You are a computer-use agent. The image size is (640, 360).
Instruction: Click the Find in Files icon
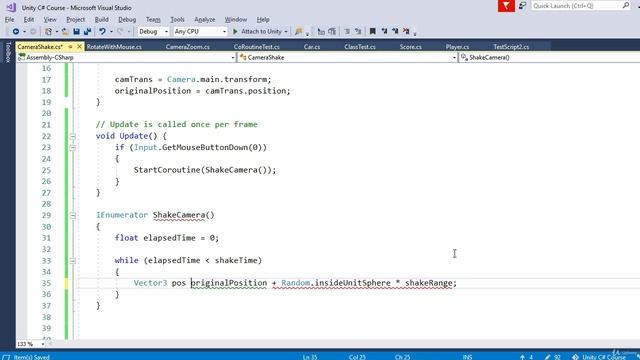point(298,31)
